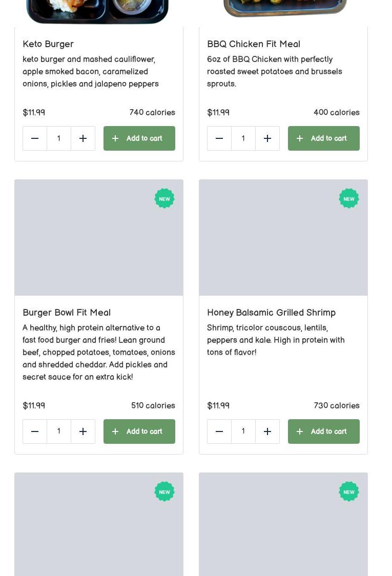The width and height of the screenshot is (392, 576).
Task: Increase Honey Balsamic Grilled Shrimp quantity
Action: tap(267, 431)
